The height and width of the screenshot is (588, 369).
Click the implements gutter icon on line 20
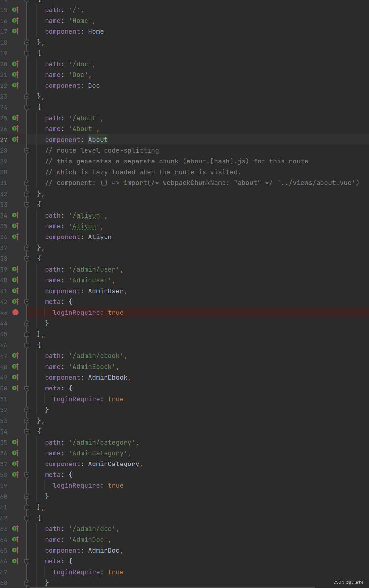[x=15, y=64]
